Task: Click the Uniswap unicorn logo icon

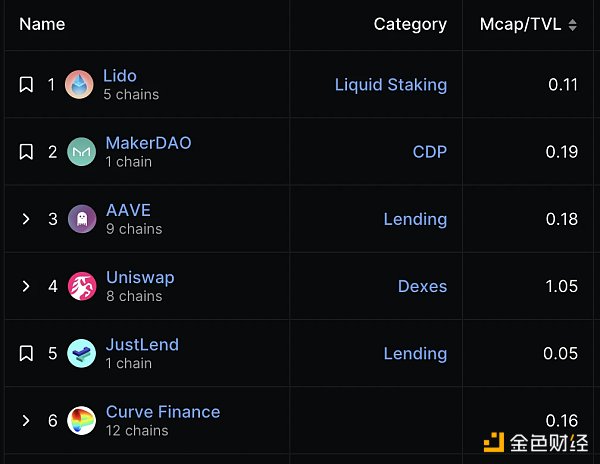Action: [x=82, y=286]
